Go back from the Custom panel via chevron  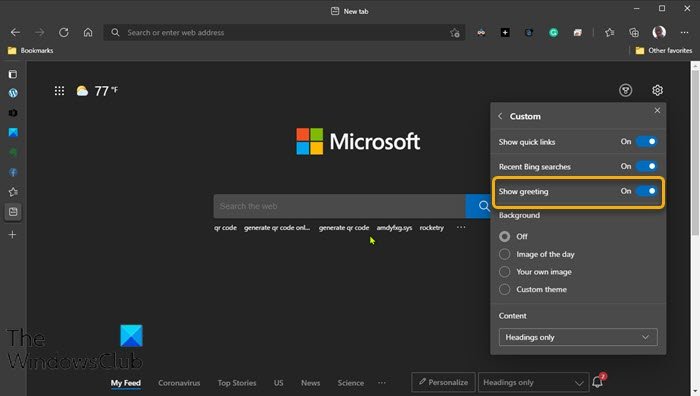click(500, 116)
